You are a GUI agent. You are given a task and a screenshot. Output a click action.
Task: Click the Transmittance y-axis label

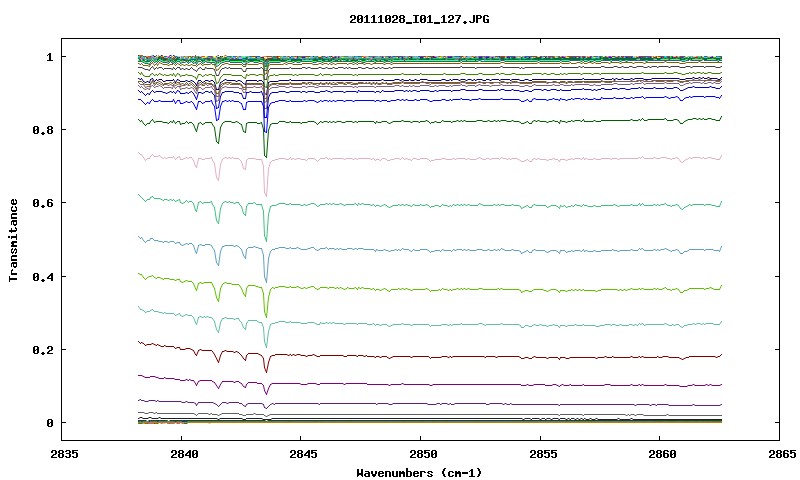click(13, 240)
